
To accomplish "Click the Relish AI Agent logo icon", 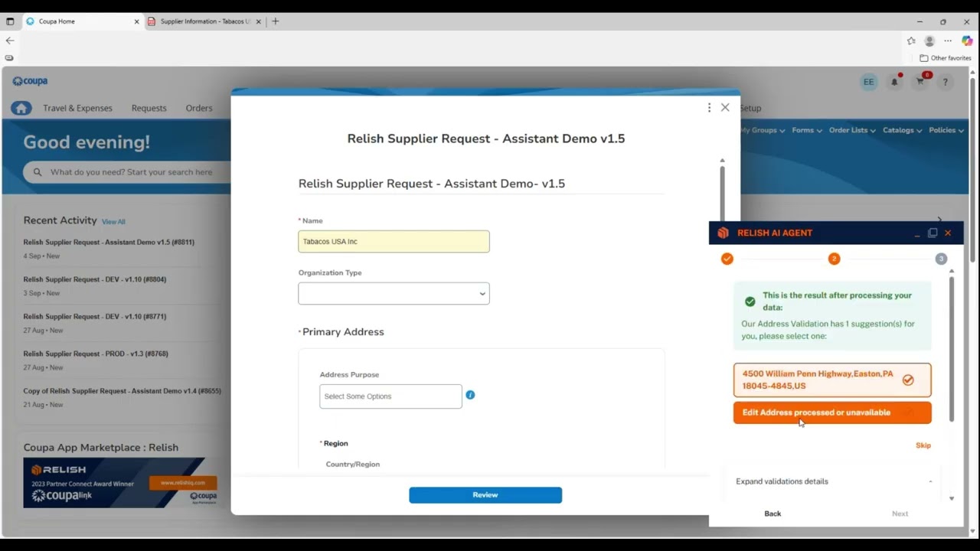I will tap(723, 233).
